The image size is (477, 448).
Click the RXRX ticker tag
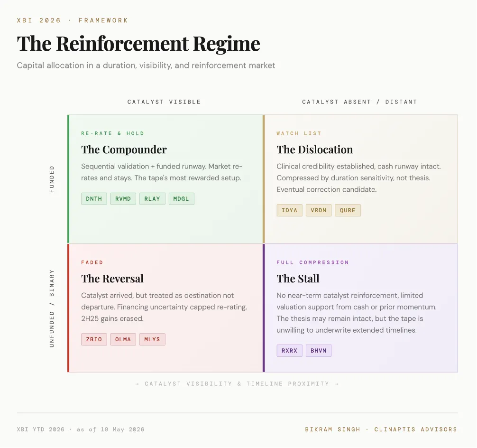click(x=290, y=351)
